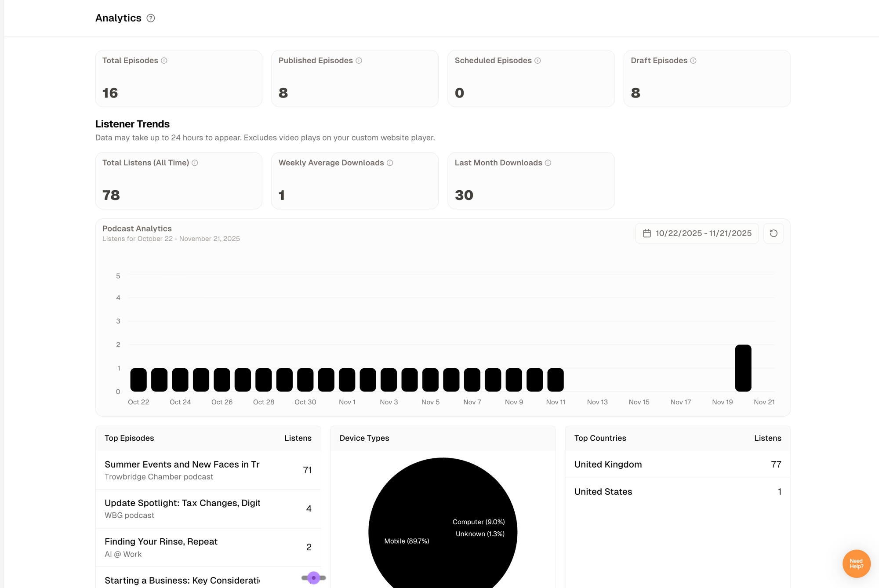
Task: Click the Mobile (89.7%) pie chart label
Action: [407, 541]
